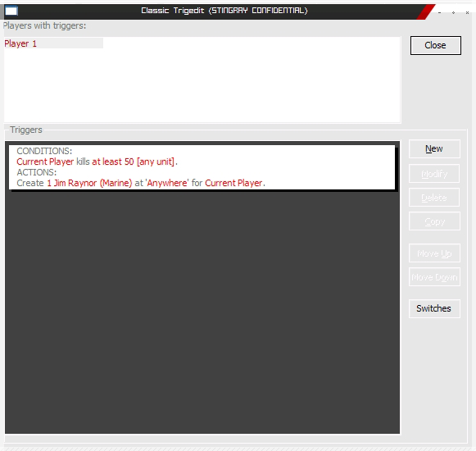Viewport: 476px width, 451px height.
Task: Click the Move Down button
Action: [x=434, y=277]
